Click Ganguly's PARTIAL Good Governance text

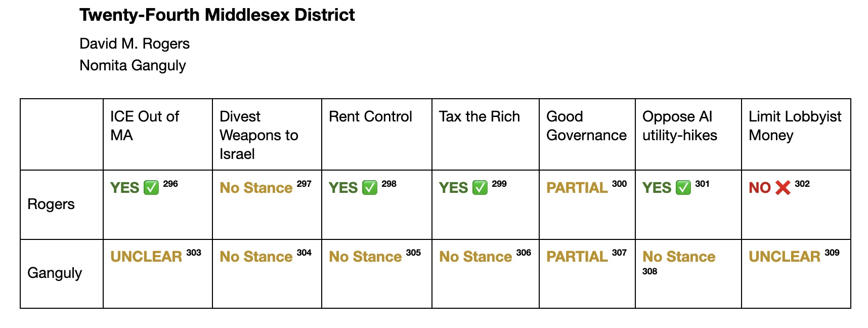pos(577,257)
